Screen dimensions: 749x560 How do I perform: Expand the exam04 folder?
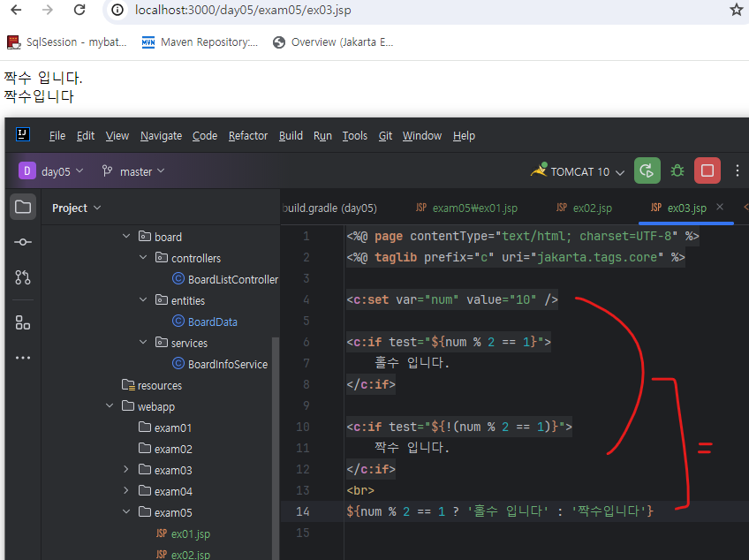pyautogui.click(x=126, y=491)
